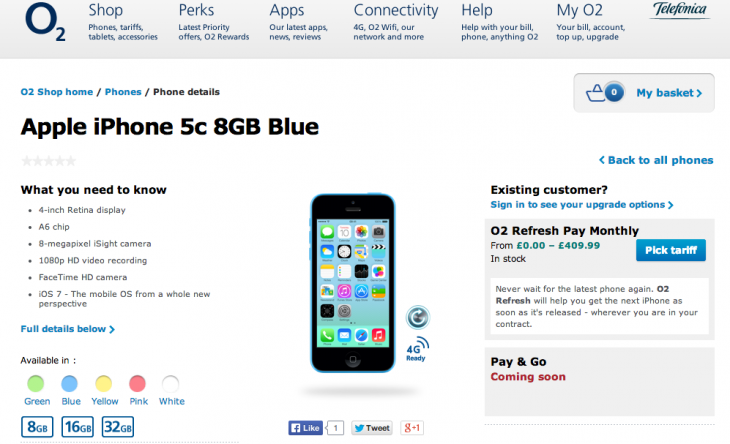Sign in to see upgrade options
The width and height of the screenshot is (730, 444).
582,205
